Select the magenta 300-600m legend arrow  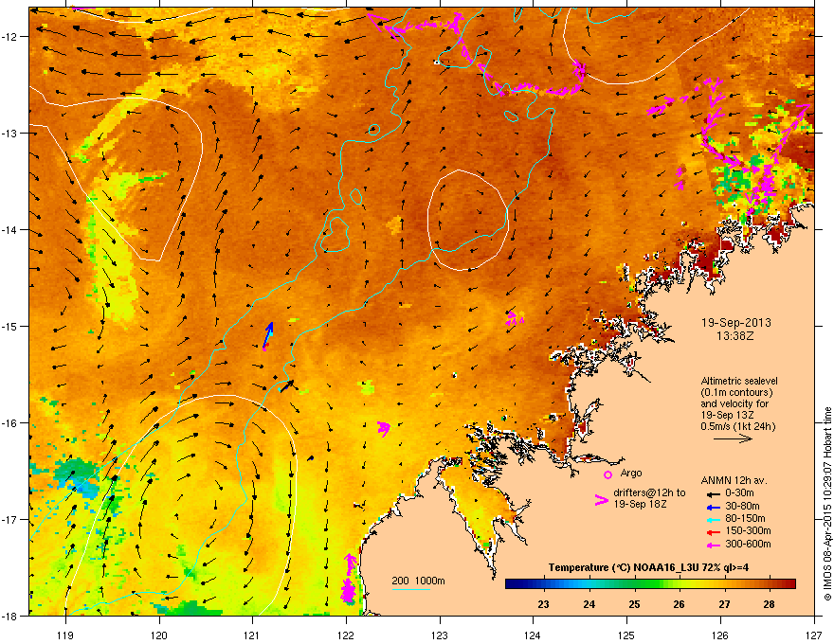[714, 545]
